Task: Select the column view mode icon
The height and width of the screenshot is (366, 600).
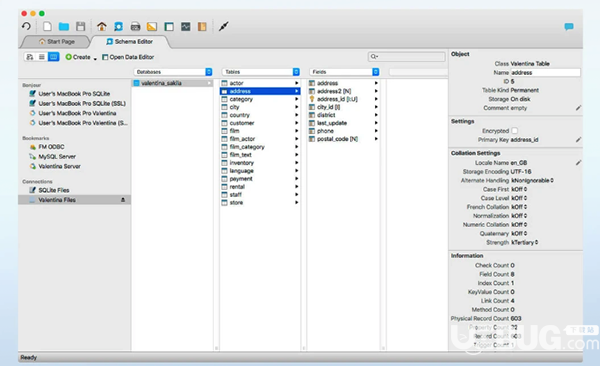Action: tap(54, 57)
